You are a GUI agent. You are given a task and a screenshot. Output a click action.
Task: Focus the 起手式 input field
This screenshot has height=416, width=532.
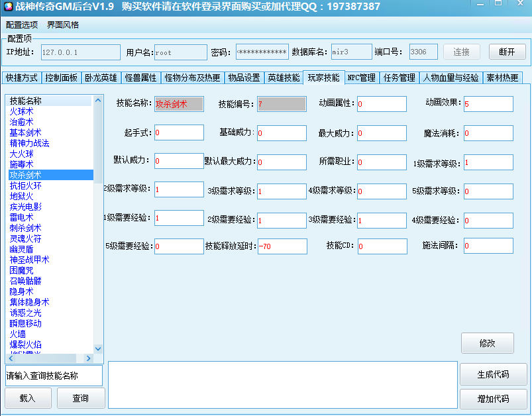(x=179, y=132)
